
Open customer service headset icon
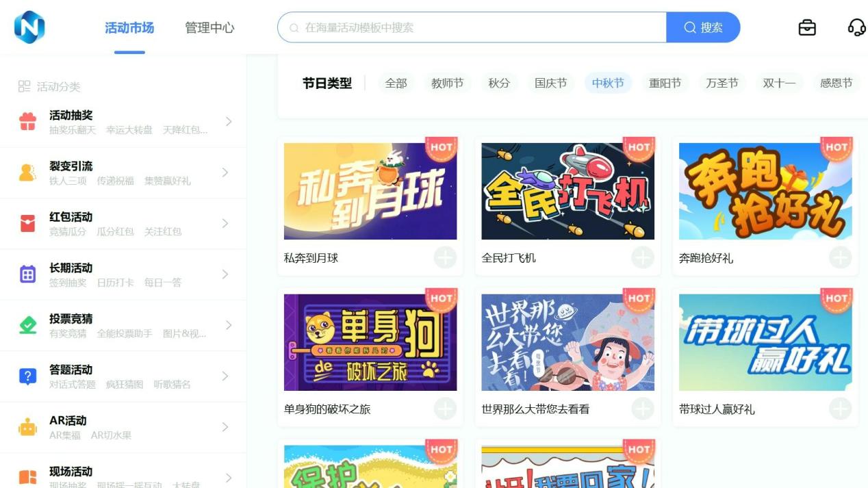(x=856, y=27)
